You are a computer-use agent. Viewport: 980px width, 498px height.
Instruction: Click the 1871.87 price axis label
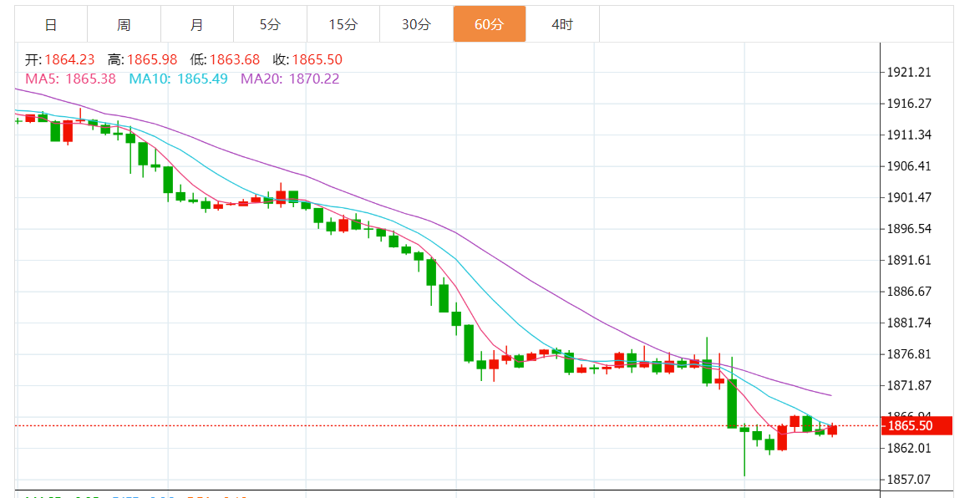coord(909,385)
